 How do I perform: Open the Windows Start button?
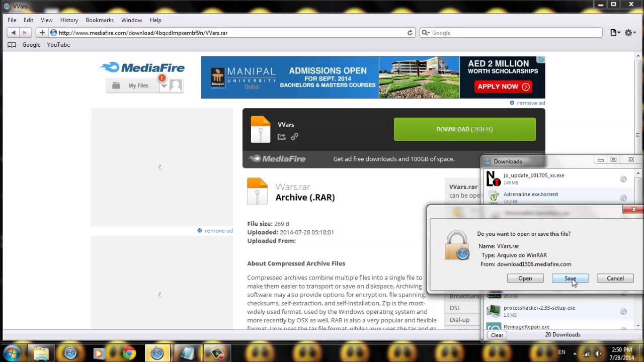[x=11, y=353]
